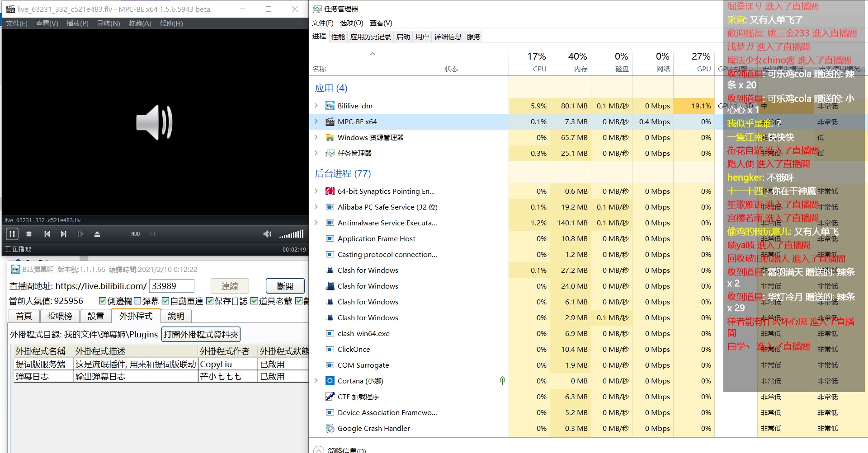Uncheck the 側邊欄 checkbox

(x=103, y=301)
